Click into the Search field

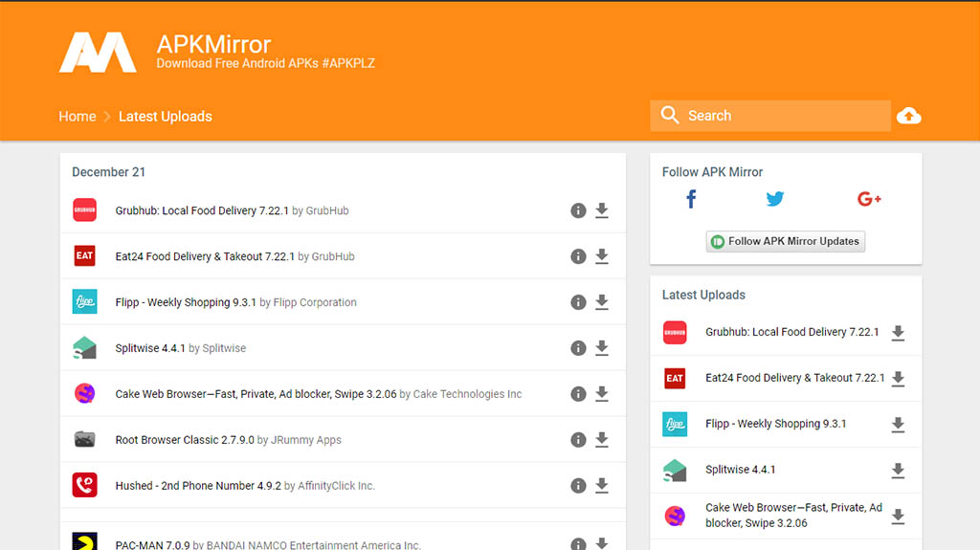pyautogui.click(x=780, y=116)
